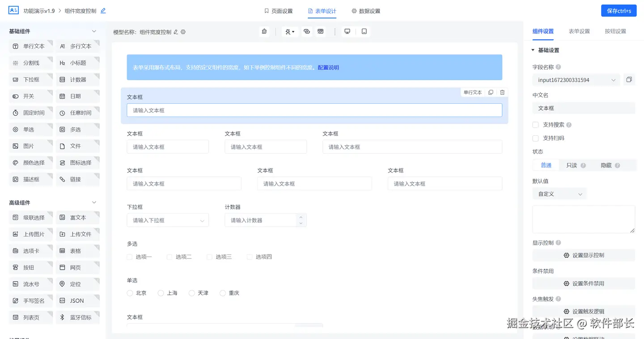644x339 pixels.
Task: Check 选项三 in the 多选 group
Action: pyautogui.click(x=209, y=257)
